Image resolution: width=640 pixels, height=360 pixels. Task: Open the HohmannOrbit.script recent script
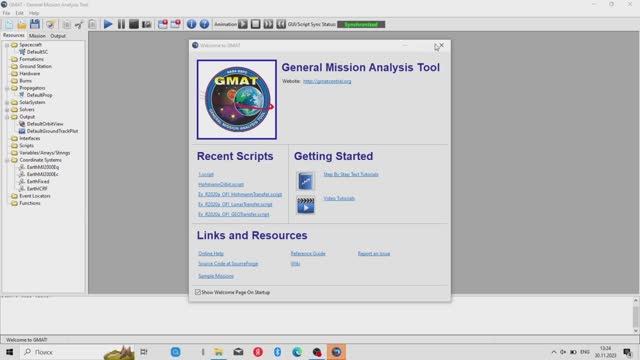221,184
